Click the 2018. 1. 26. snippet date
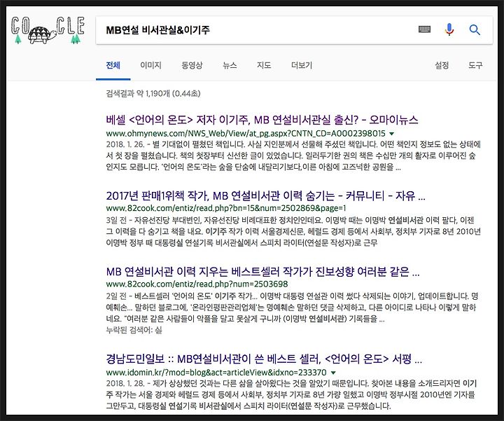The image size is (504, 421). tap(125, 144)
